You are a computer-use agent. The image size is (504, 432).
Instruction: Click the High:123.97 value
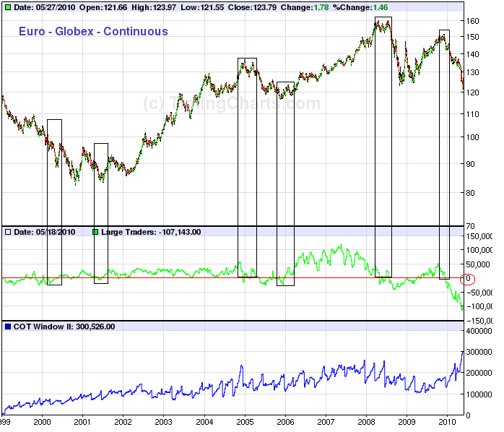[x=154, y=7]
